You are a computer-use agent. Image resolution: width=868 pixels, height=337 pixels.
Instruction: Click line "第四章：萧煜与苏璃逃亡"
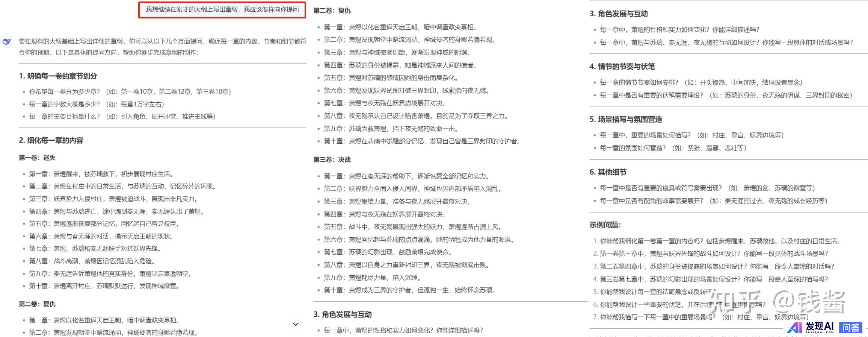[x=116, y=211]
